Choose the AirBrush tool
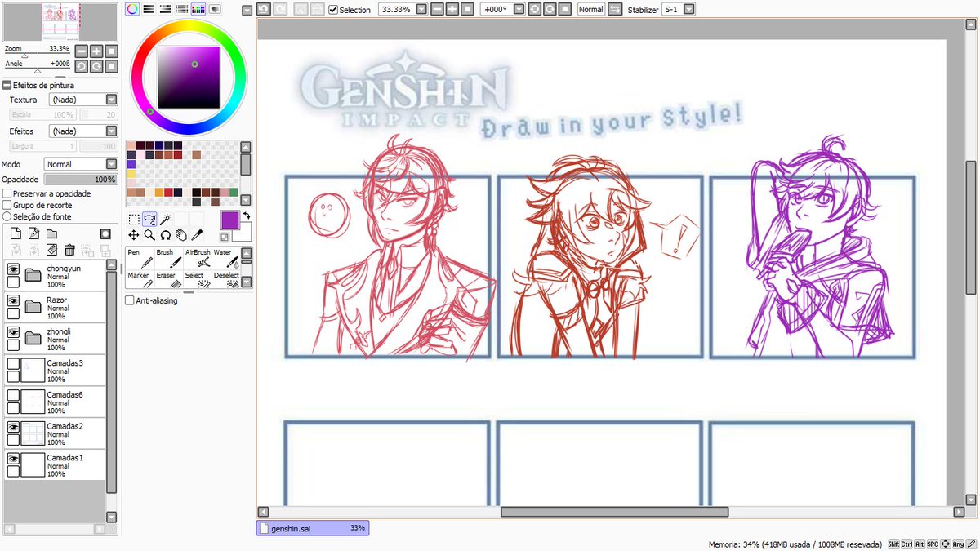The width and height of the screenshot is (980, 551). 198,259
